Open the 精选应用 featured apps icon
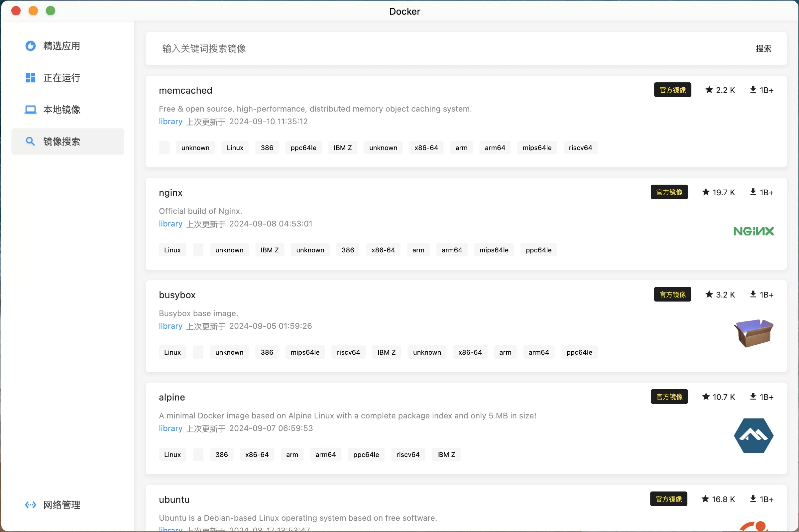The width and height of the screenshot is (799, 532). [31, 46]
